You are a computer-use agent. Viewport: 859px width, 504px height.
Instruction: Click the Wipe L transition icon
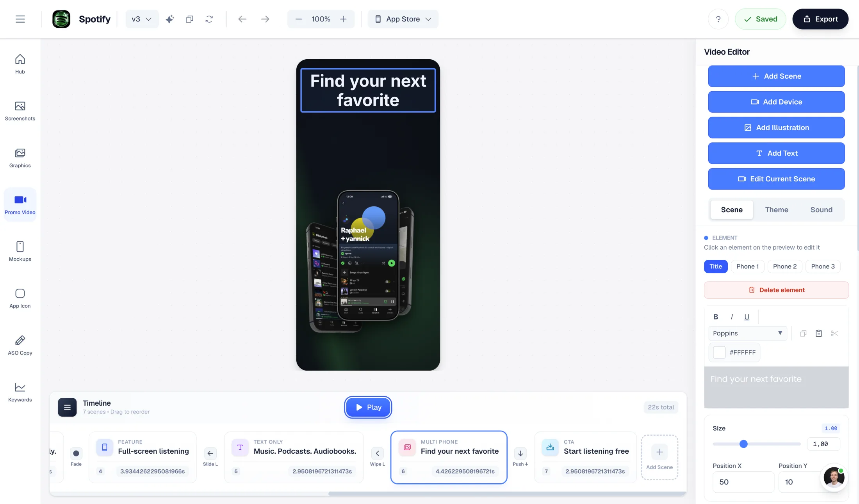coord(377,453)
